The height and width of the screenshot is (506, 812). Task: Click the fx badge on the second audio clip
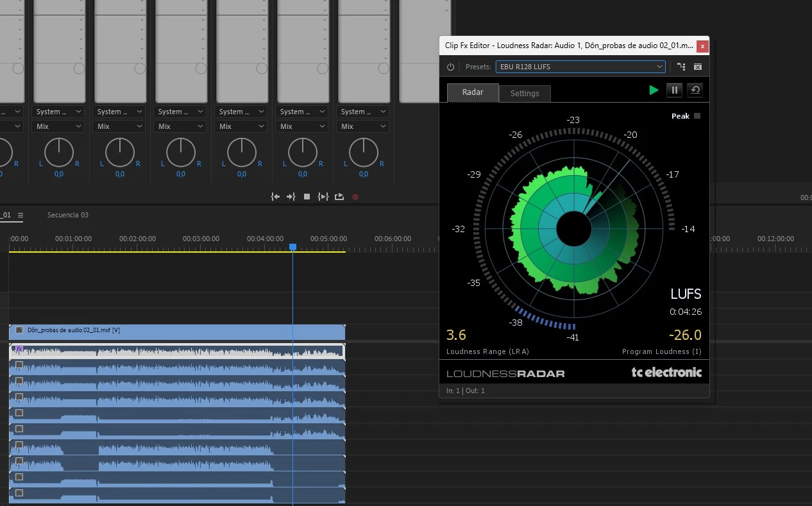coord(19,365)
